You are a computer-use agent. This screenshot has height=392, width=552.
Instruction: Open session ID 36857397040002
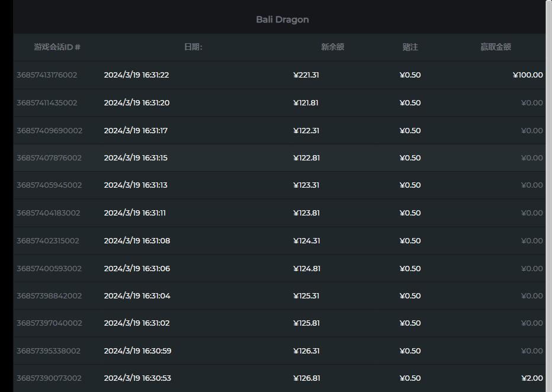coord(49,323)
